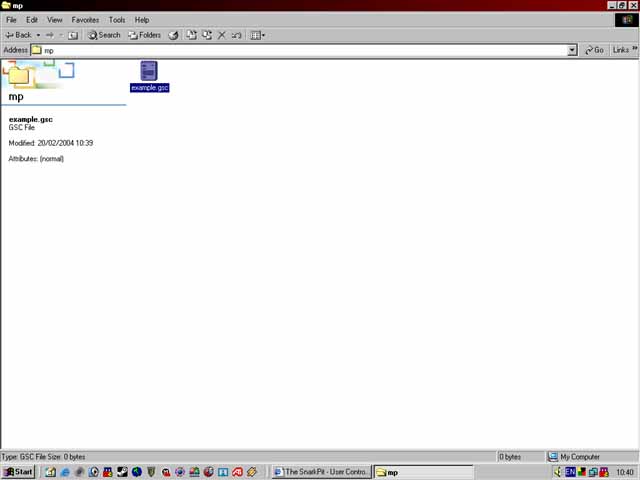Switch to The SnarkPit taskbar window

321,472
